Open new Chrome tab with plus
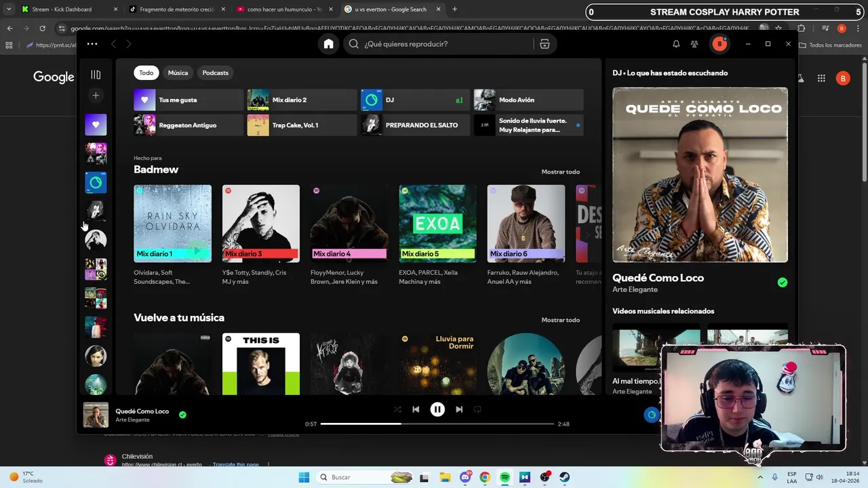The width and height of the screenshot is (868, 488). (454, 9)
